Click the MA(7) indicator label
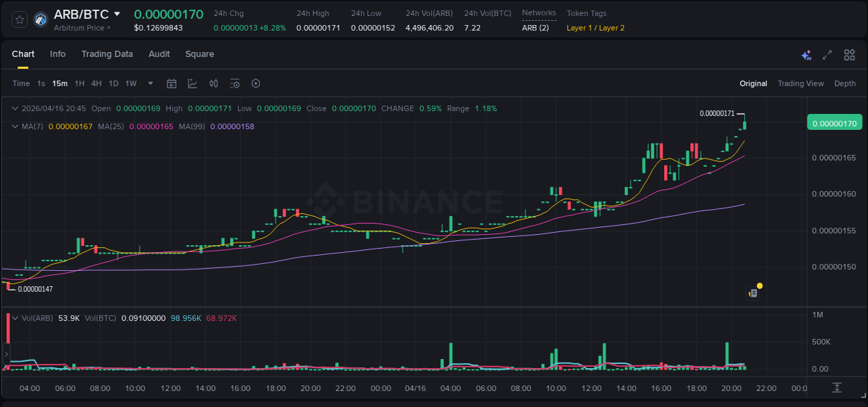Screen dimensions: 868x407 33,126
